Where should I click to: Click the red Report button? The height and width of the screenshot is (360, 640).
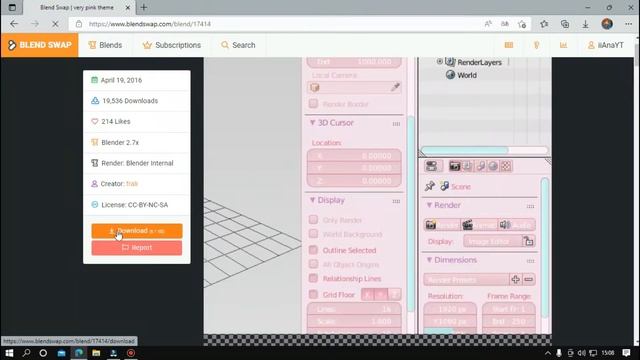[x=137, y=248]
